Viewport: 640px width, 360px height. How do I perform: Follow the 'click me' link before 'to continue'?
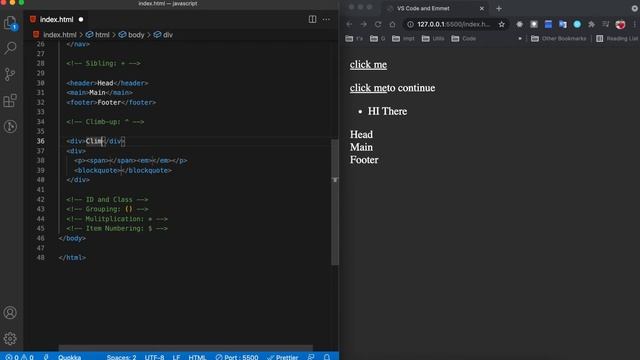click(x=368, y=88)
